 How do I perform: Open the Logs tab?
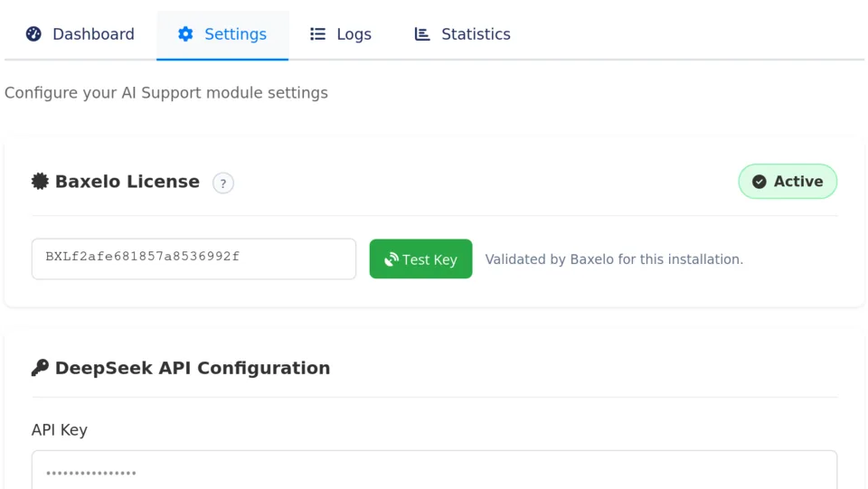coord(341,34)
